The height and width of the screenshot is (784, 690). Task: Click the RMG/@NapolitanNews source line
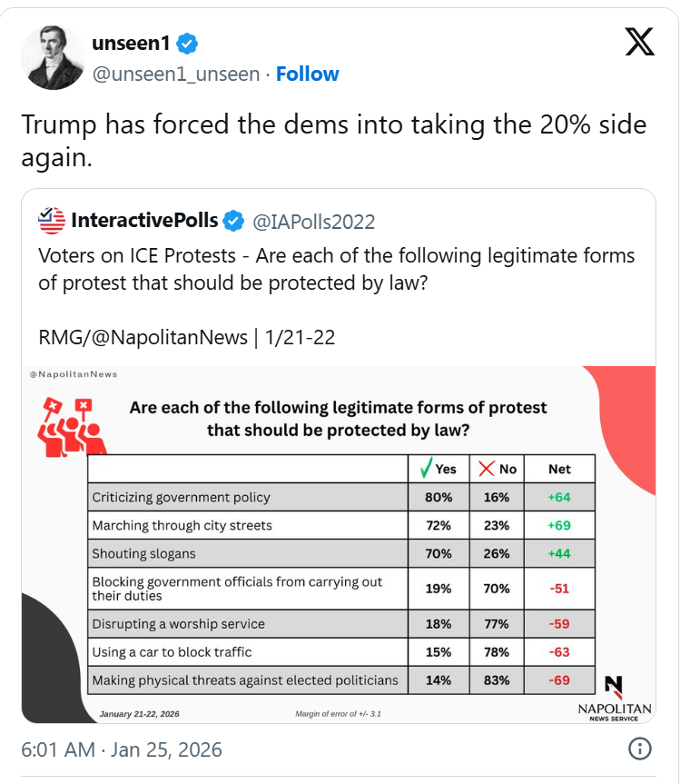point(186,337)
